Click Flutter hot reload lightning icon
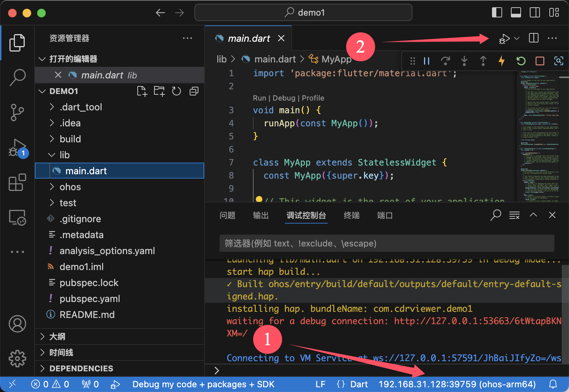The width and height of the screenshot is (569, 392). click(x=501, y=61)
